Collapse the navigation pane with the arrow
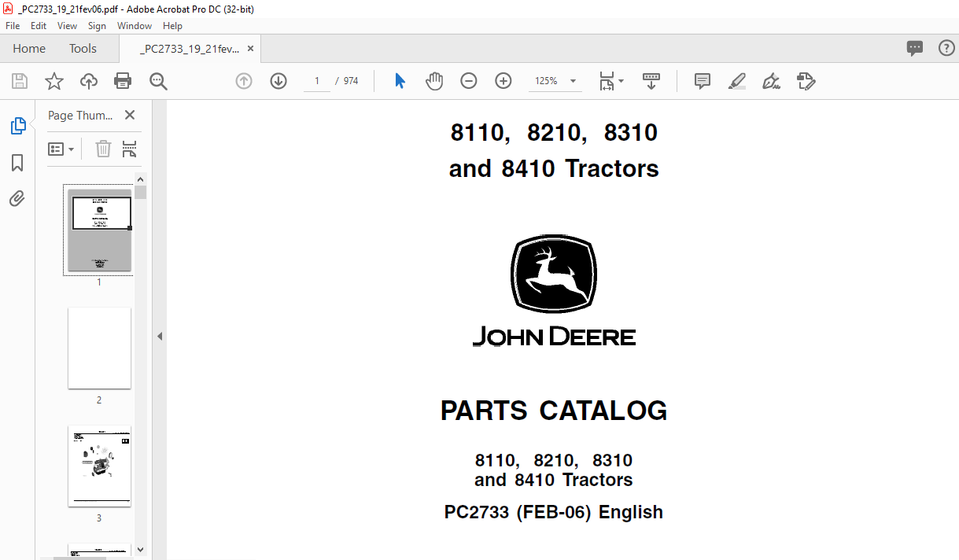This screenshot has width=959, height=560. 160,336
